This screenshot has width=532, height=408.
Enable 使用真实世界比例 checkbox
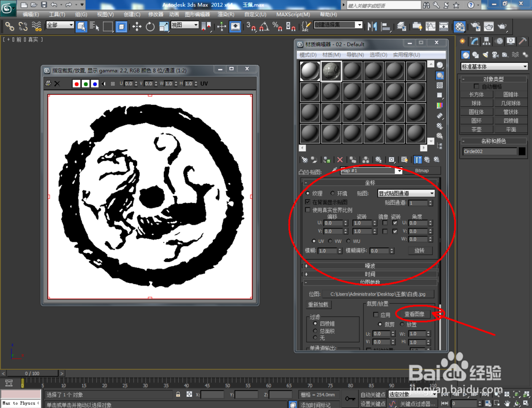pyautogui.click(x=307, y=210)
